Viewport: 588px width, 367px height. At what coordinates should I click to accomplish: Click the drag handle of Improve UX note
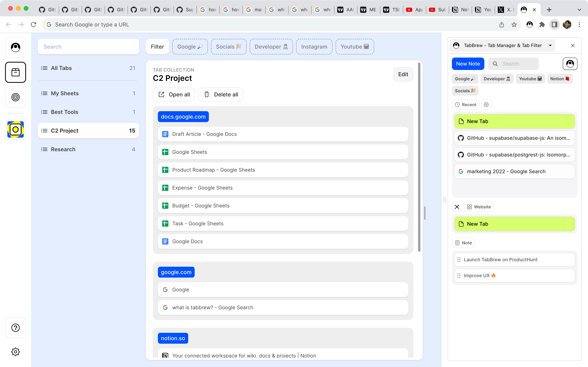pyautogui.click(x=459, y=276)
